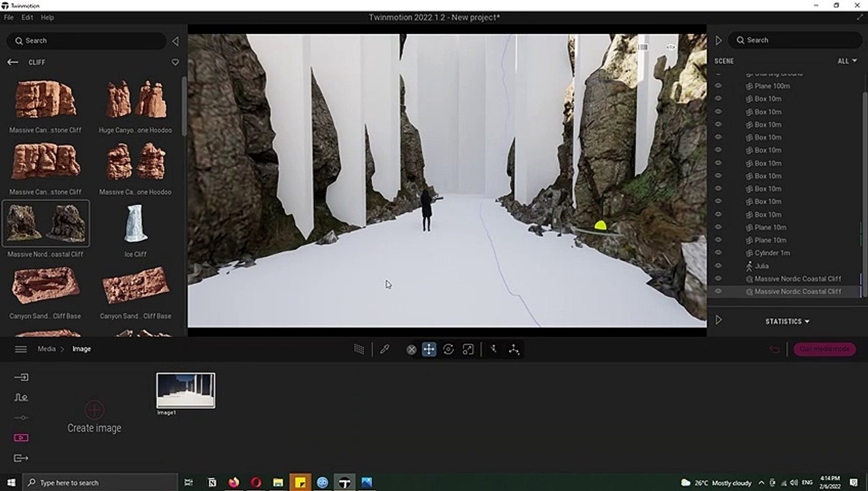868x491 pixels.
Task: Hide the Cylinder 1m object
Action: point(718,253)
